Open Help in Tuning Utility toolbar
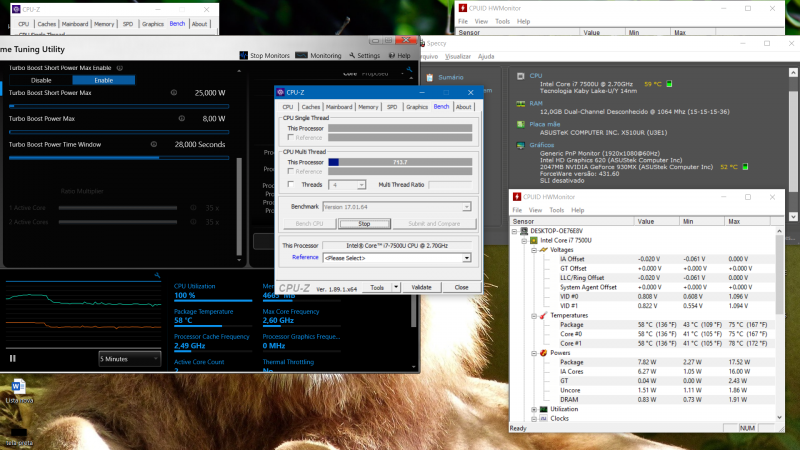 click(x=399, y=56)
